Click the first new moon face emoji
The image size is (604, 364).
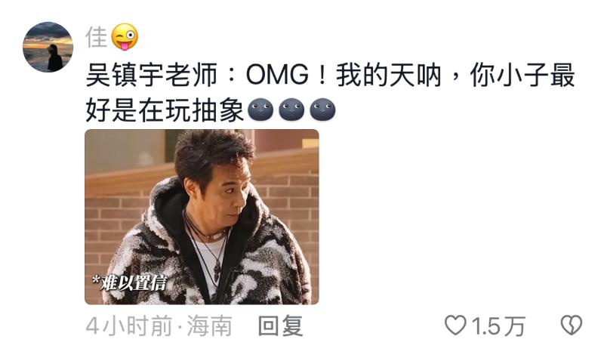[260, 110]
